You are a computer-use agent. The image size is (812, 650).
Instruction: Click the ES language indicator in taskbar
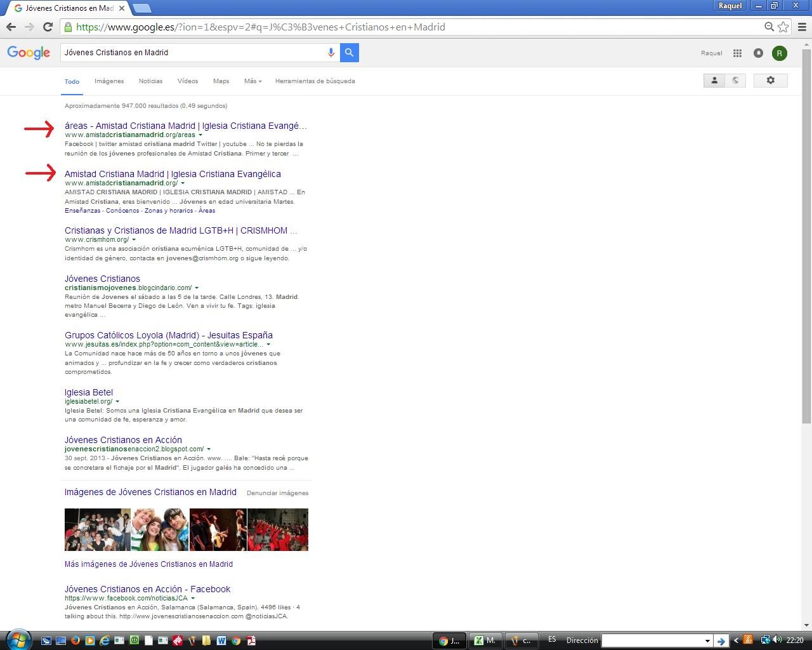(552, 640)
